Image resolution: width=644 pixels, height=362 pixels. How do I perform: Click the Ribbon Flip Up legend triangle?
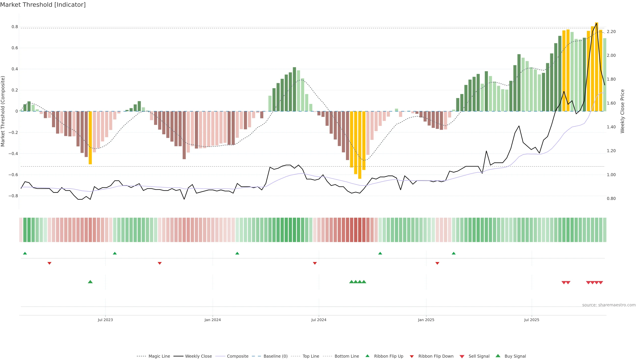click(x=367, y=356)
